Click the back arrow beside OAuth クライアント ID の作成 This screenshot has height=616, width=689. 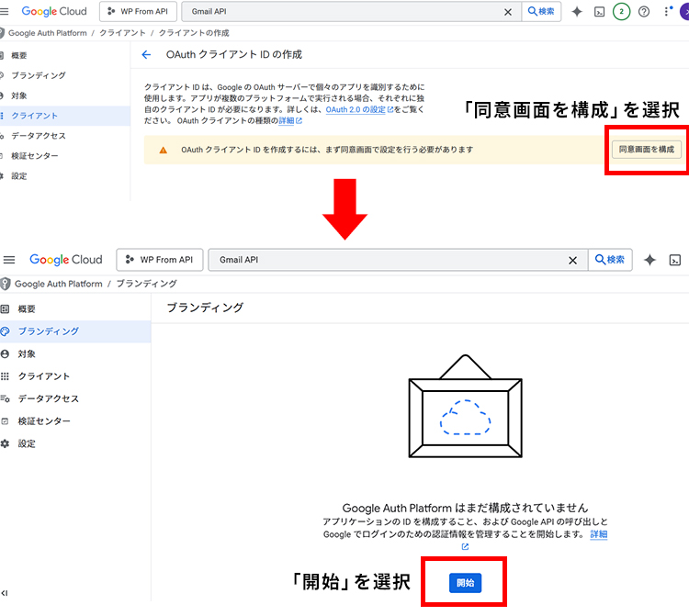click(x=146, y=55)
